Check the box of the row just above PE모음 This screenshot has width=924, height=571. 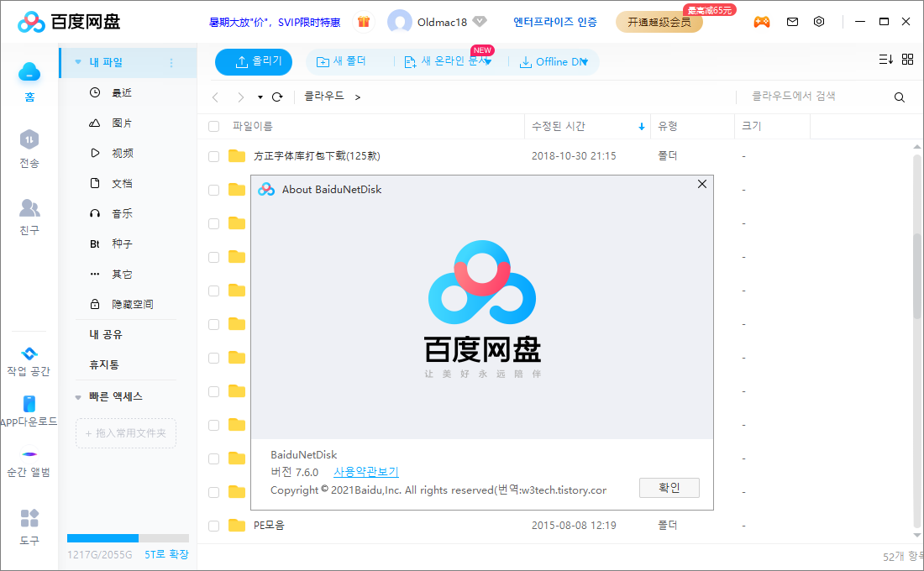tap(214, 492)
